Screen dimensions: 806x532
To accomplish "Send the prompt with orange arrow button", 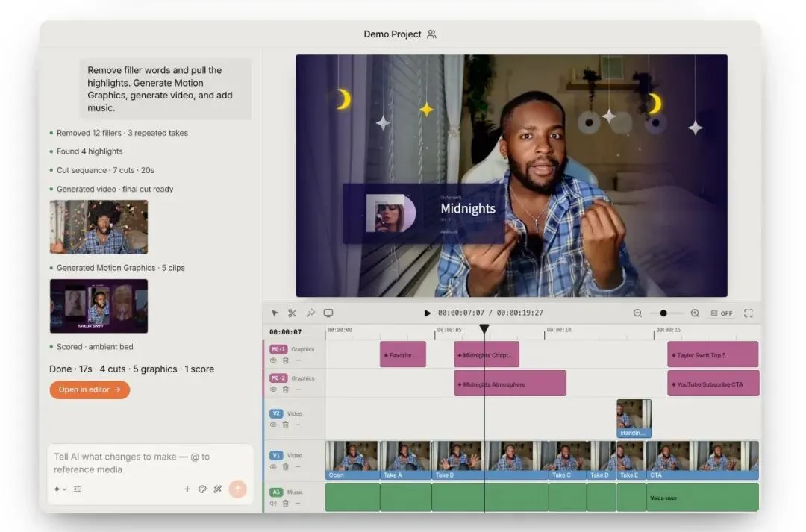I will tap(237, 489).
